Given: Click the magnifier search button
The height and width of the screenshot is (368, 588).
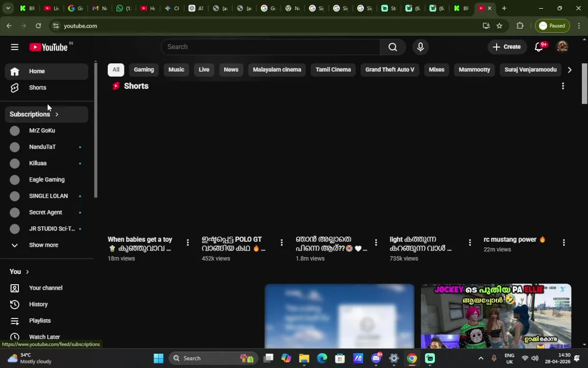Looking at the screenshot, I should click(x=393, y=47).
